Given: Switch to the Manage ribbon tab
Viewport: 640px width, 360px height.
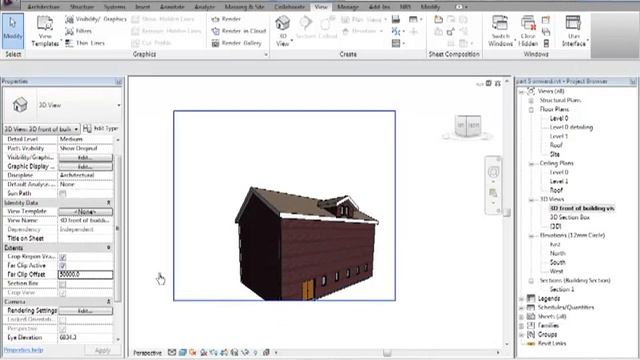Looking at the screenshot, I should pyautogui.click(x=348, y=7).
